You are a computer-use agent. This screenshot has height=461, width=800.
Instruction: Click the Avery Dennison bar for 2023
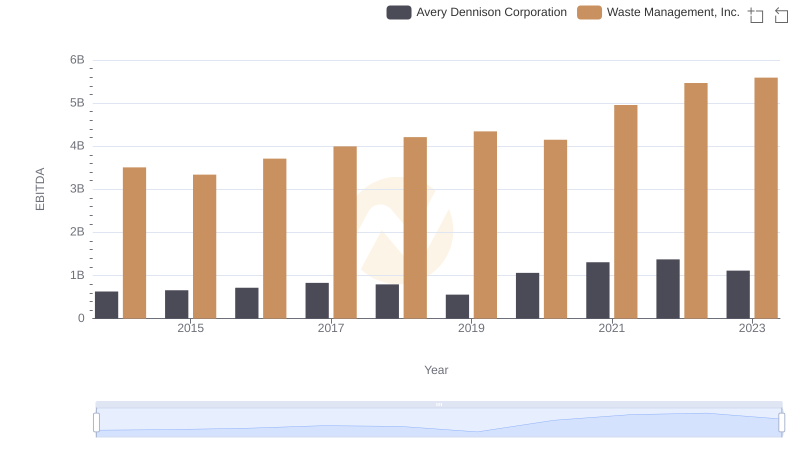[738, 294]
